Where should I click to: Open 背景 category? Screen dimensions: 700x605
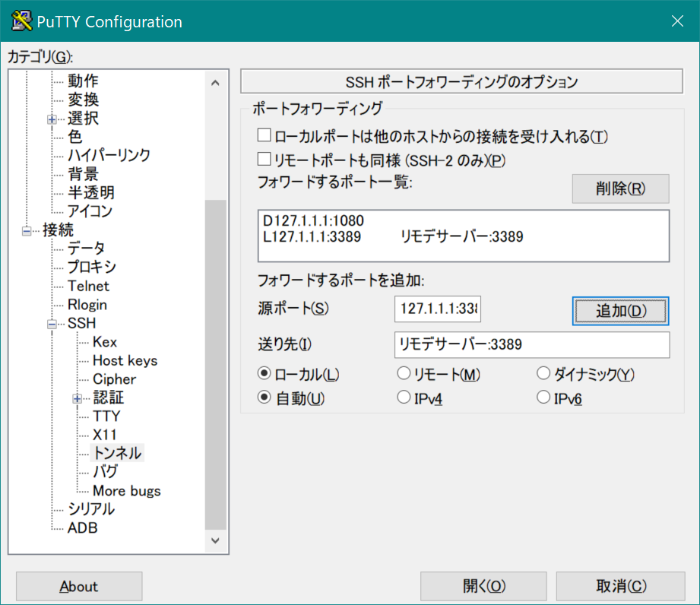coord(83,174)
